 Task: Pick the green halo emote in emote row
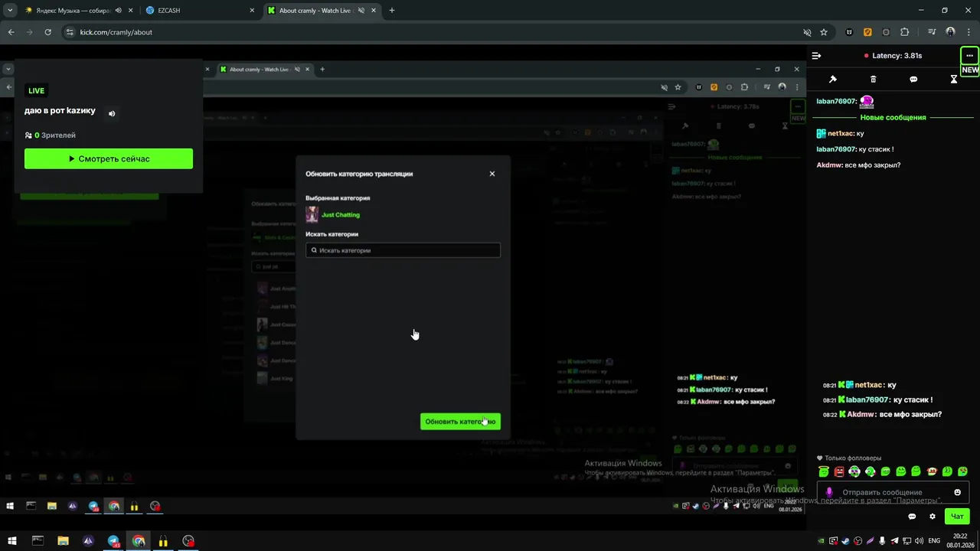click(x=824, y=471)
